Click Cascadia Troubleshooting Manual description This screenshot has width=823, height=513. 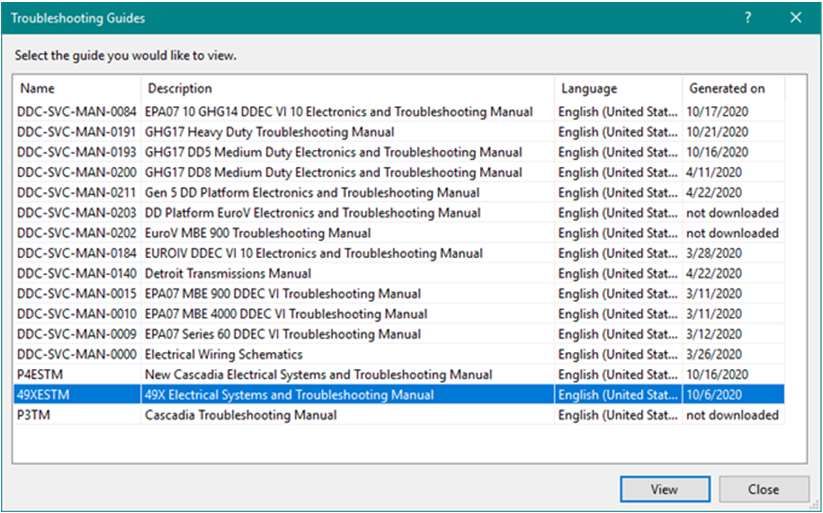[x=240, y=415]
